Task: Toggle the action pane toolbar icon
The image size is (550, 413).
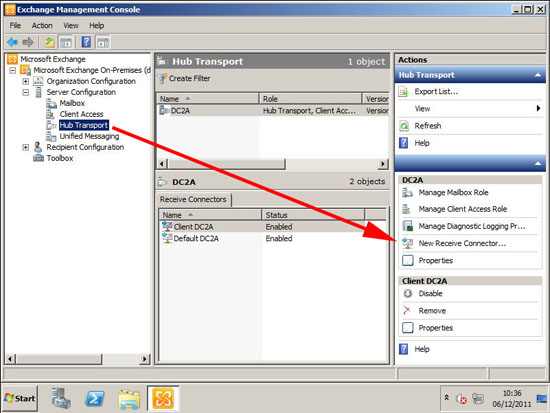Action: [103, 42]
